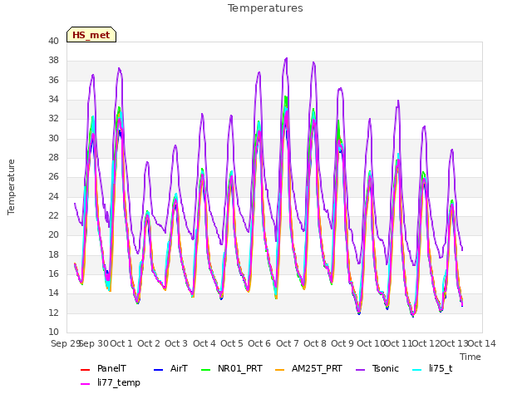
Task: Click the Time x-axis label
Action: tap(470, 357)
